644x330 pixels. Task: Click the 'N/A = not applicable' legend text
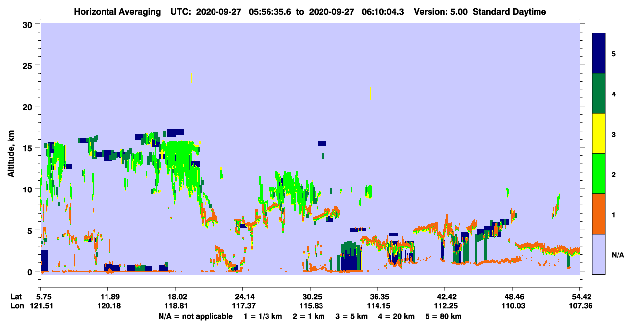click(x=195, y=316)
